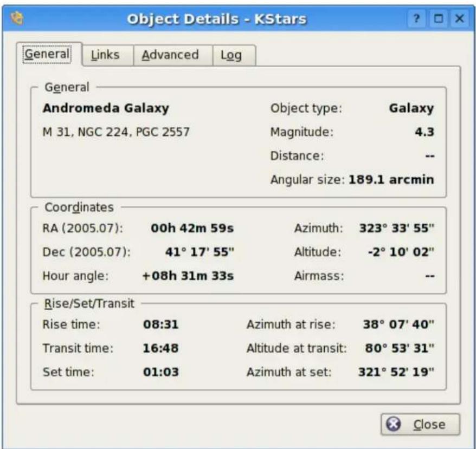Image resolution: width=476 pixels, height=449 pixels.
Task: Click the Dec value 41° 17' 55"
Action: [200, 252]
